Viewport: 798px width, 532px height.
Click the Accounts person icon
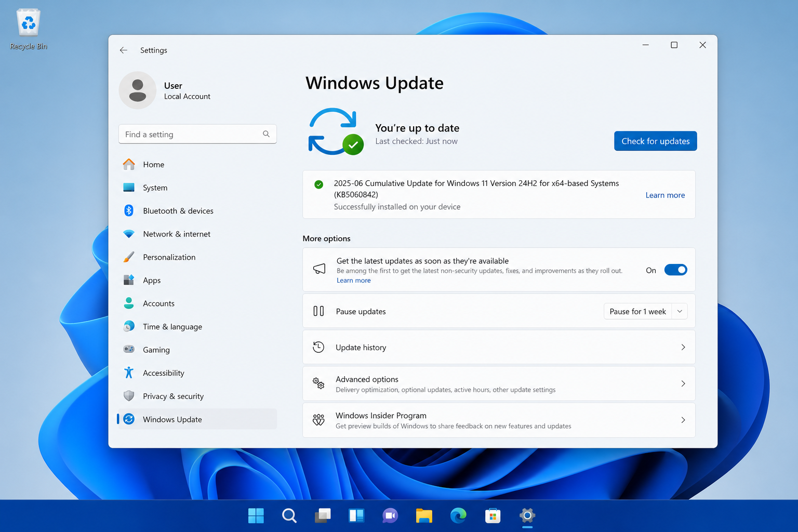click(129, 303)
